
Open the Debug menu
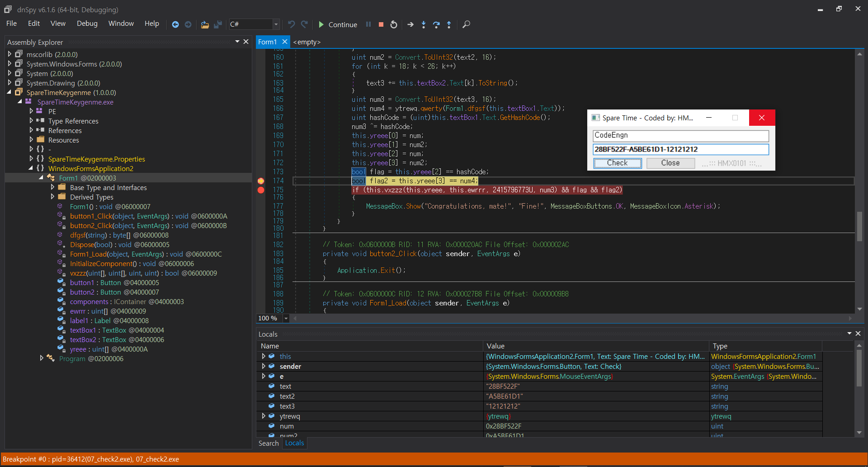click(x=87, y=23)
